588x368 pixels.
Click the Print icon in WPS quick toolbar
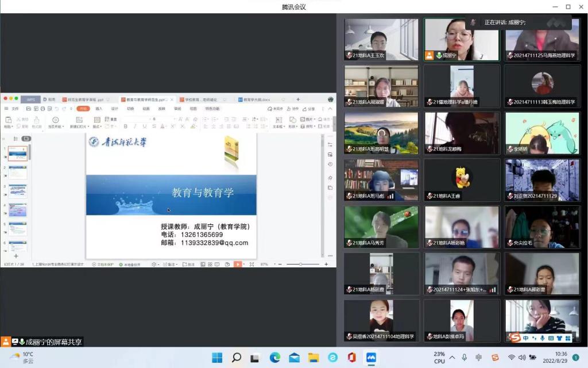coord(42,109)
